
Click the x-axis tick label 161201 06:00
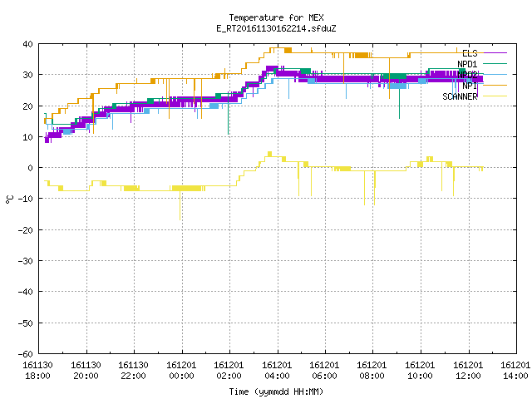325,371
